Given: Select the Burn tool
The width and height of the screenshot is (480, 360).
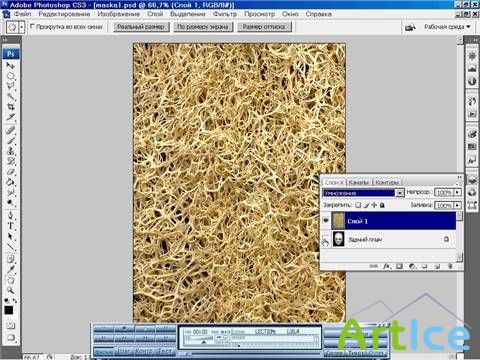Looking at the screenshot, I should coord(10,203).
